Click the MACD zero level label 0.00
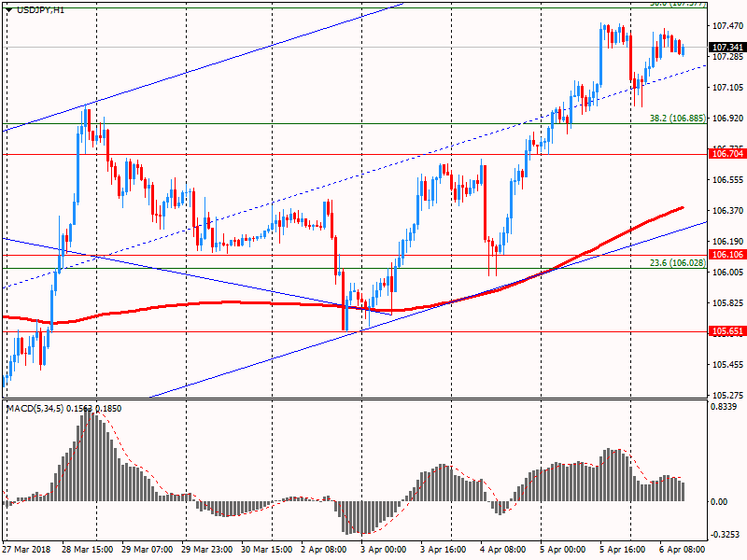The height and width of the screenshot is (560, 747). [x=719, y=502]
